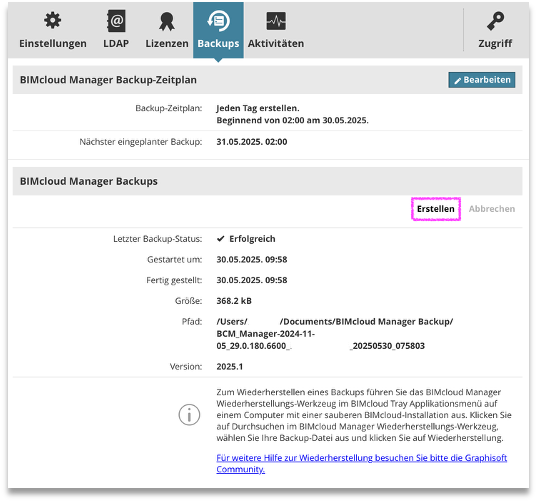The height and width of the screenshot is (502, 538).
Task: Select the size value '368.2 kB'
Action: [x=234, y=301]
